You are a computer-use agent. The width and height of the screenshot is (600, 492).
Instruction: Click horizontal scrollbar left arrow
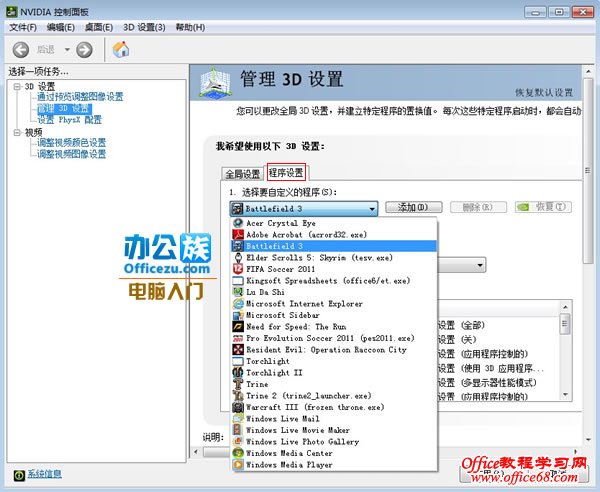pyautogui.click(x=196, y=452)
